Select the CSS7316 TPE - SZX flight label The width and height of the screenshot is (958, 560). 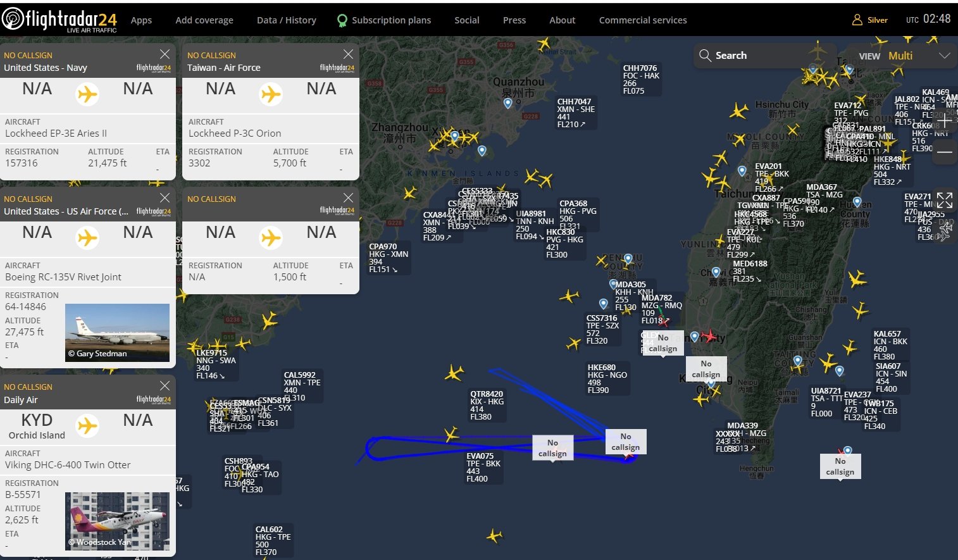click(x=603, y=330)
